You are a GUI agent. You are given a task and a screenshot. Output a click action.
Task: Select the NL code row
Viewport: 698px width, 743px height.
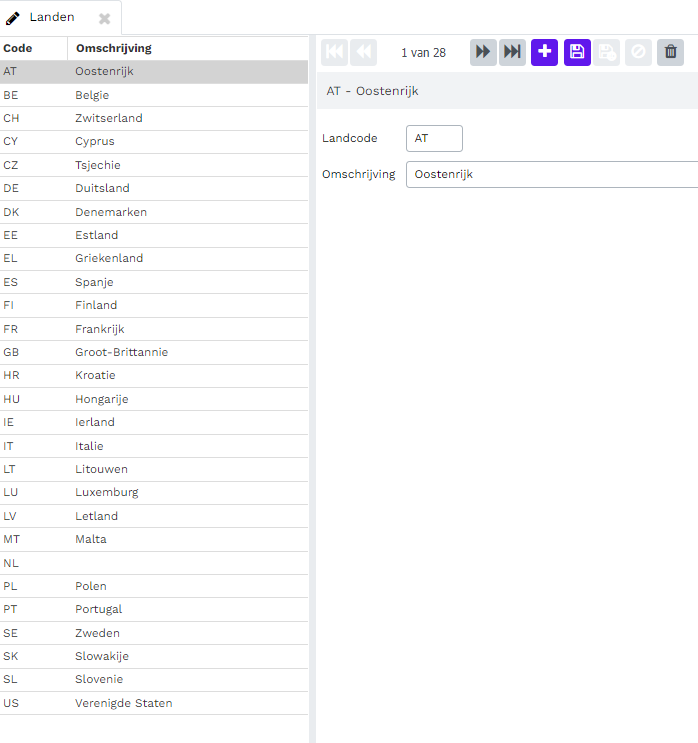(154, 563)
